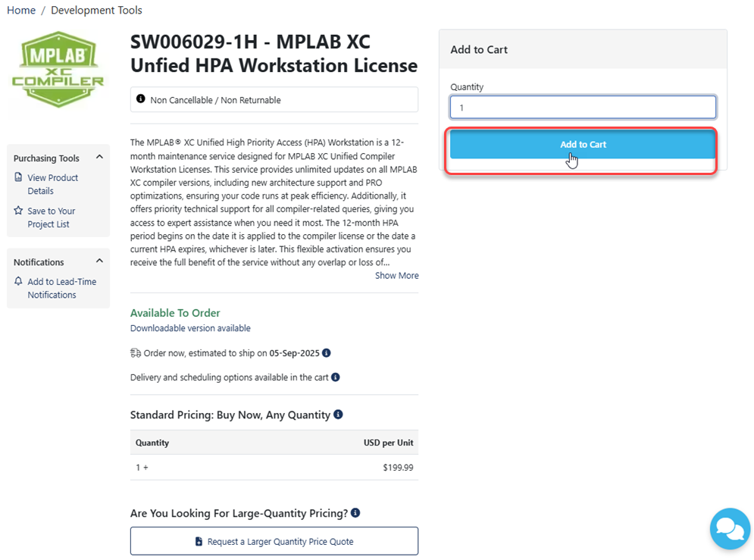
Task: Request a Larger Quantity Price Quote
Action: [274, 541]
